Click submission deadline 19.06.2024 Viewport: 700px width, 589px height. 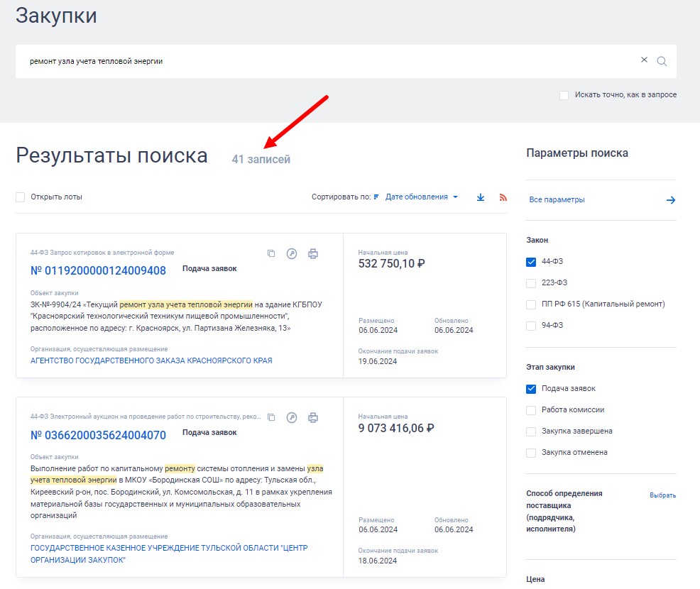(378, 361)
